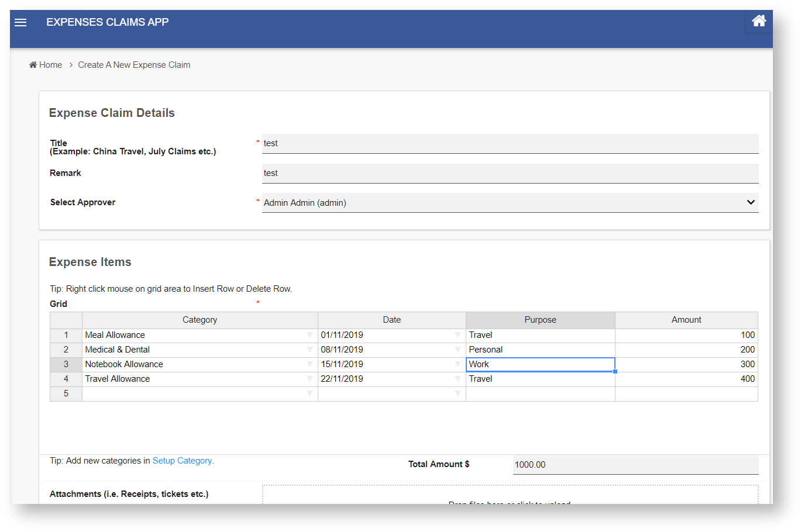Click the Remark input field
The height and width of the screenshot is (532, 801).
pos(510,174)
